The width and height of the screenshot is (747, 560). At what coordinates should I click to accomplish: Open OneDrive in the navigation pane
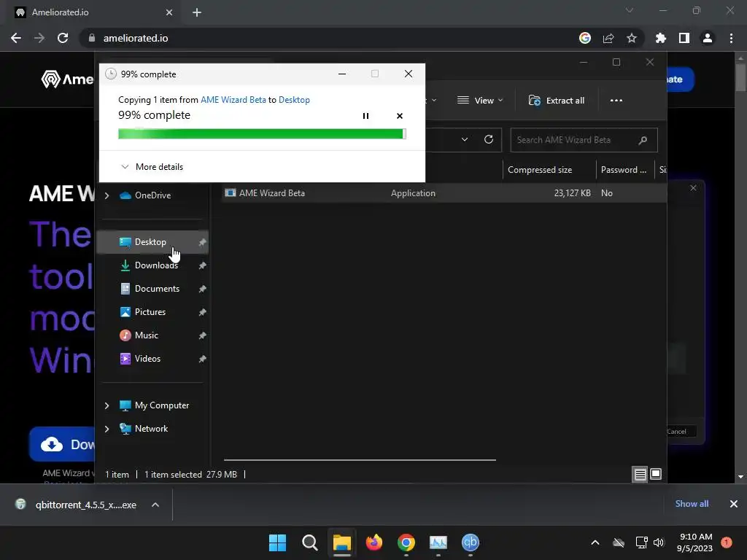152,195
